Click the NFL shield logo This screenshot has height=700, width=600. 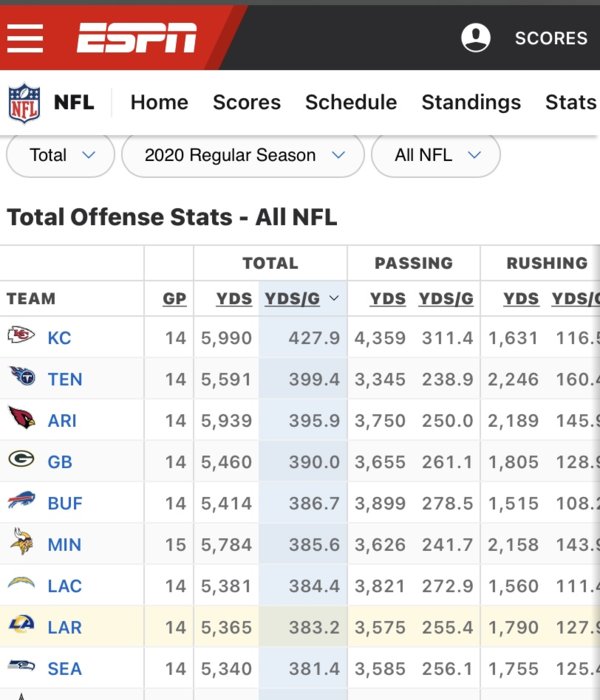[x=24, y=102]
